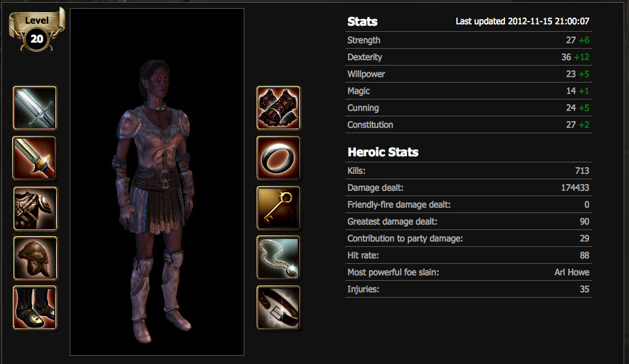Click the Arl Howe foe name
This screenshot has width=629, height=364.
[571, 272]
